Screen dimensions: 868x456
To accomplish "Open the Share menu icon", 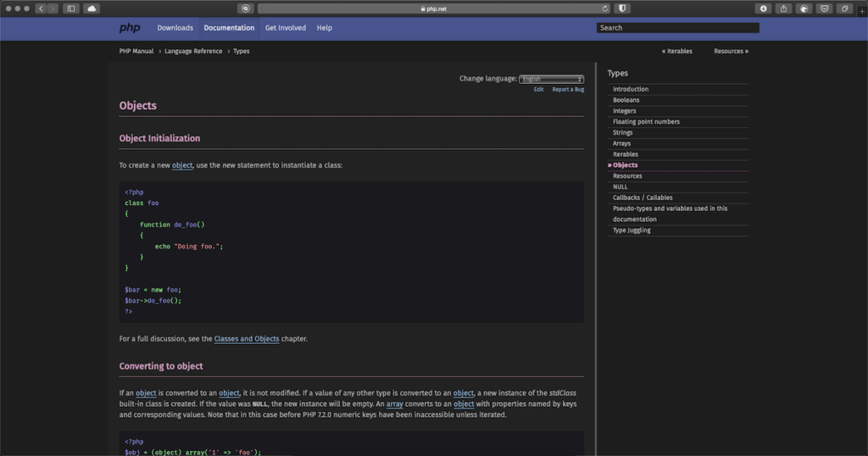I will point(783,8).
